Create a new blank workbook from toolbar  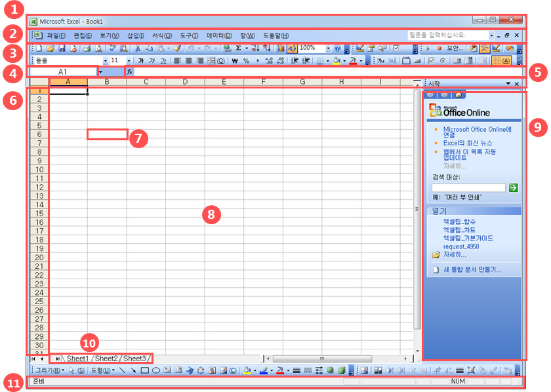click(39, 49)
